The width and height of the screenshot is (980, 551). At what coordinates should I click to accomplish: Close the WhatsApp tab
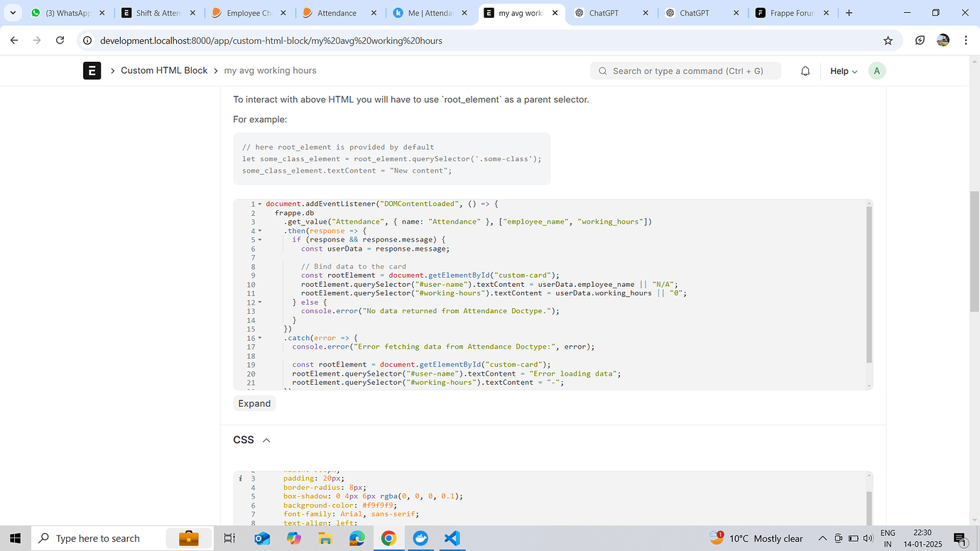102,13
